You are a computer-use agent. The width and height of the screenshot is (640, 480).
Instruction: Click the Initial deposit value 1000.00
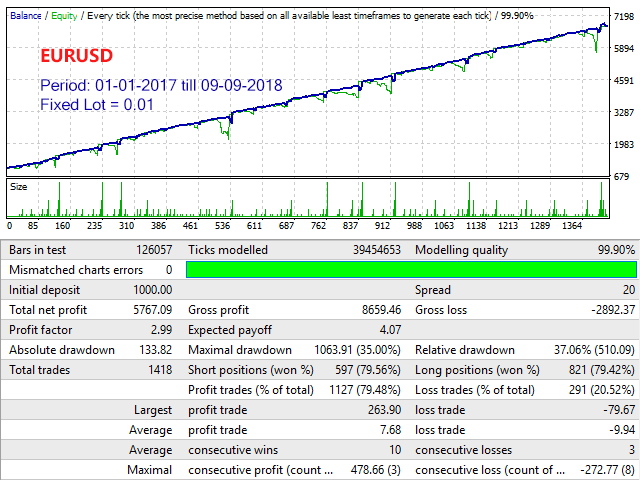[153, 290]
